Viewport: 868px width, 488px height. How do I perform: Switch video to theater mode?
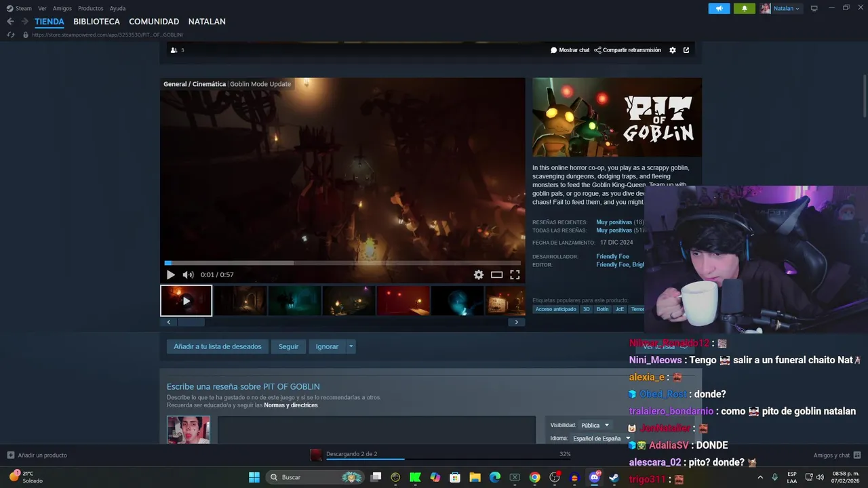496,274
